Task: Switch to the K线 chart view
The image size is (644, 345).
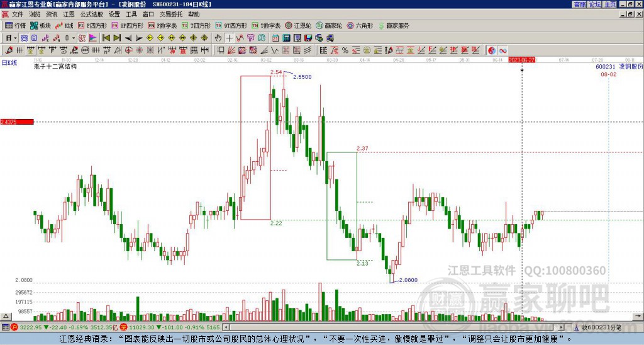Action: 65,26
